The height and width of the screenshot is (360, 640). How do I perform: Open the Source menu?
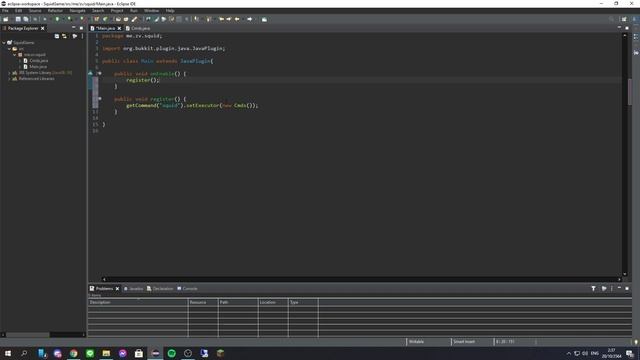click(35, 11)
